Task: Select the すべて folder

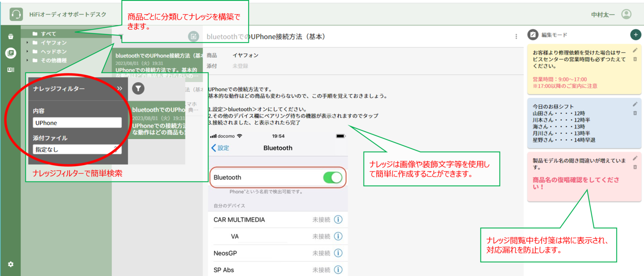Action: coord(48,34)
